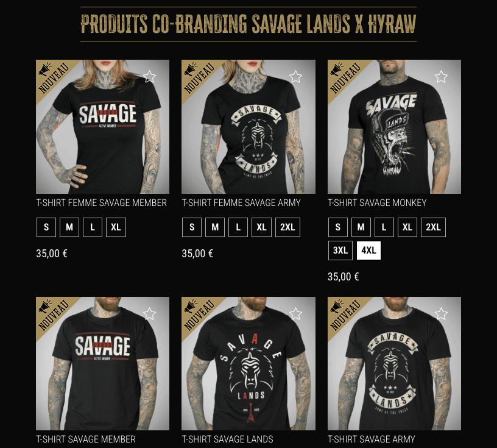The width and height of the screenshot is (497, 448).
Task: Open T-Shirt Savage Lands title link
Action: (227, 439)
